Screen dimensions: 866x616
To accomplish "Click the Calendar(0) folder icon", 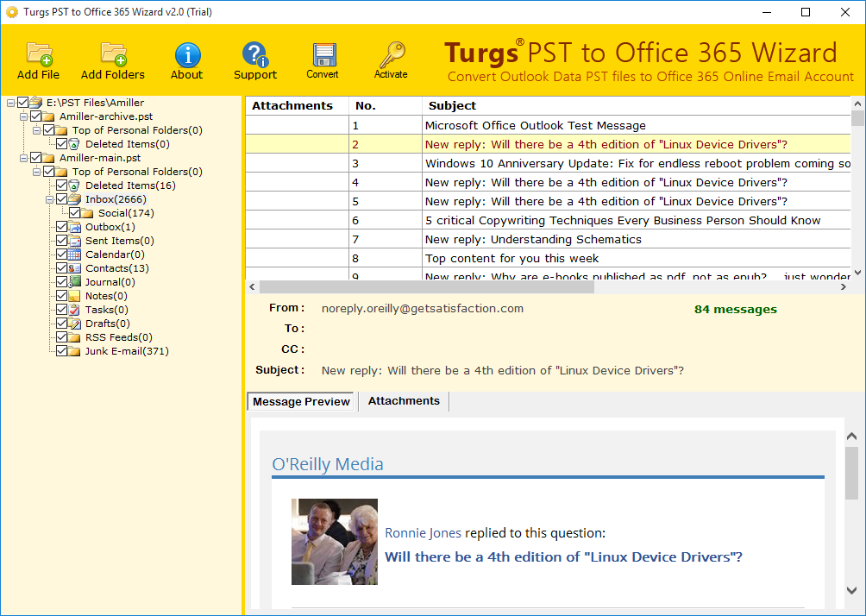I will 75,255.
